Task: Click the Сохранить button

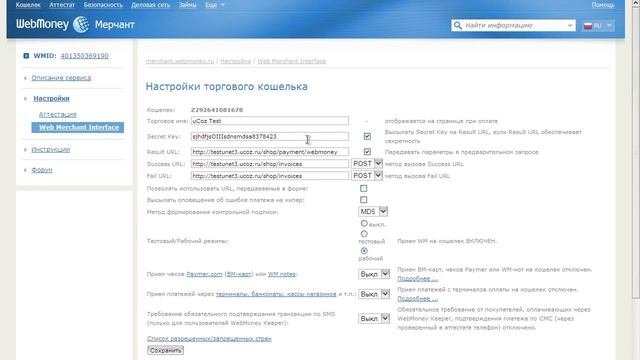Action: [165, 350]
